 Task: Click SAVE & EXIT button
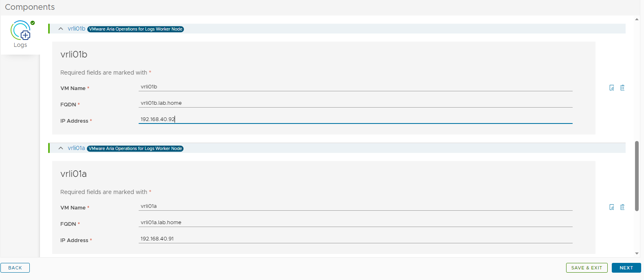click(586, 268)
